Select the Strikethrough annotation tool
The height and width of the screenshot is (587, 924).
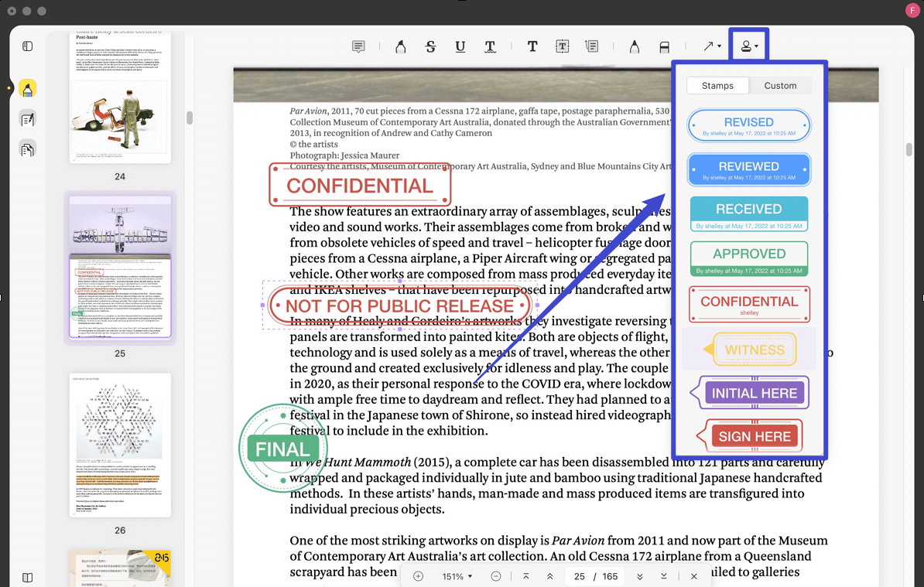click(430, 46)
